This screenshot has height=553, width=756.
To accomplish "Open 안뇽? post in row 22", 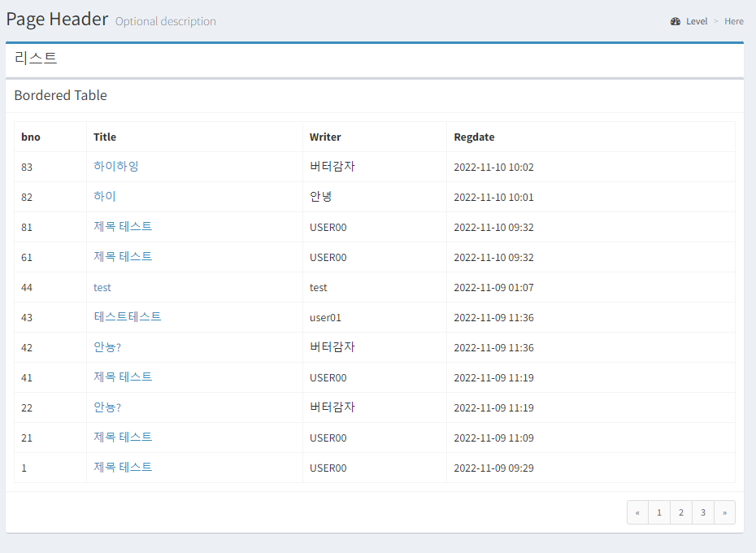I will (x=107, y=407).
